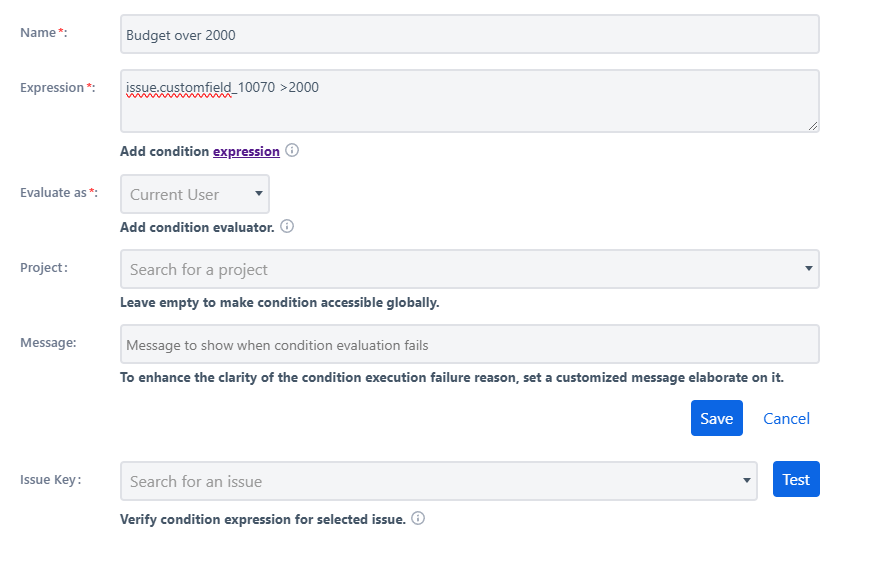Click info icon beside Add condition evaluator
Viewport: 896px width, 561px height.
point(287,226)
